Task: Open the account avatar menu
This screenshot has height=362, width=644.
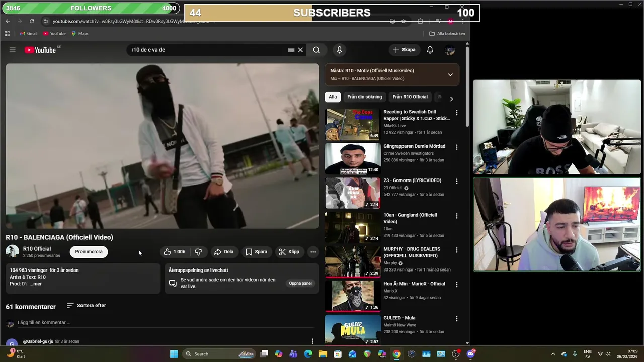Action: coord(450,50)
